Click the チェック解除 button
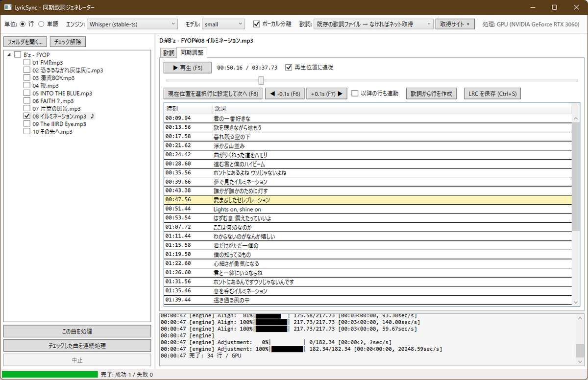This screenshot has width=588, height=380. tap(69, 42)
